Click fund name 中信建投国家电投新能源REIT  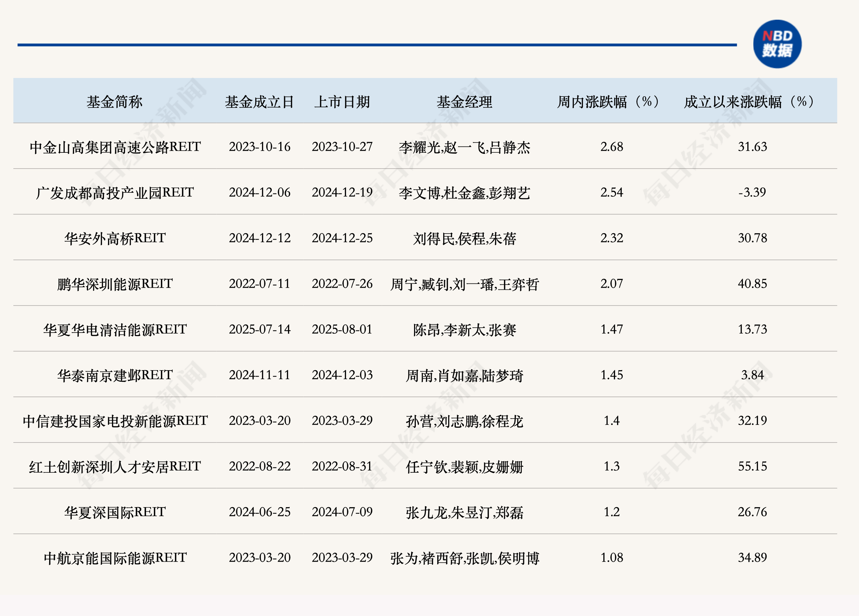coord(115,421)
